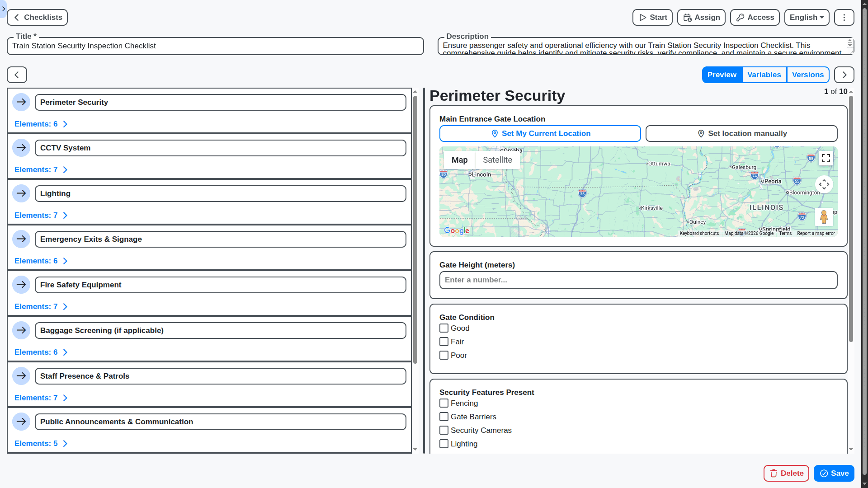Save the checklist
This screenshot has width=868, height=488.
(x=833, y=473)
